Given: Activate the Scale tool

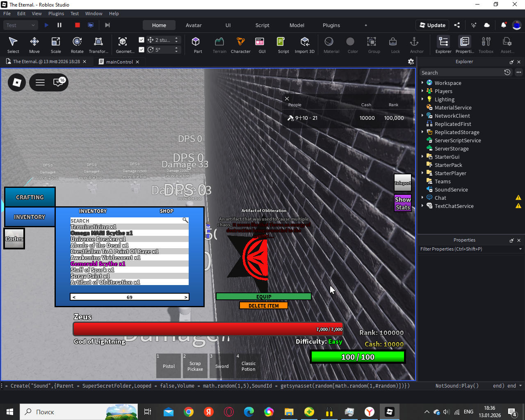Looking at the screenshot, I should [x=56, y=45].
